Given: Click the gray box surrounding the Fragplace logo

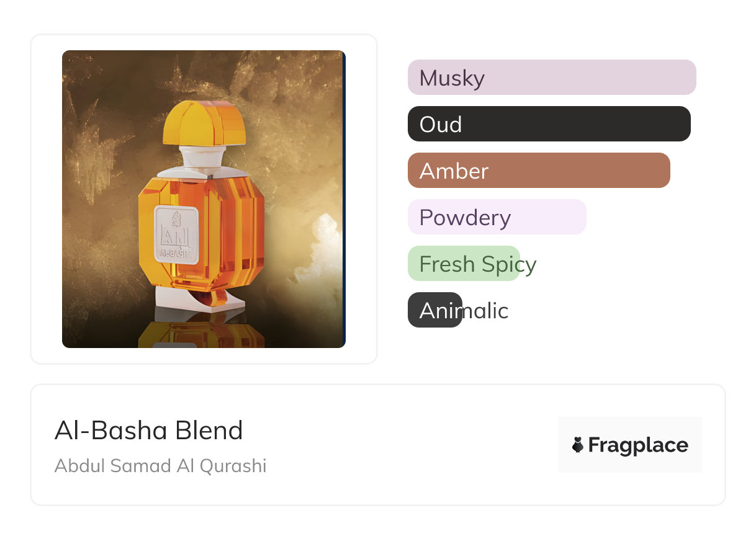Looking at the screenshot, I should pos(629,428).
